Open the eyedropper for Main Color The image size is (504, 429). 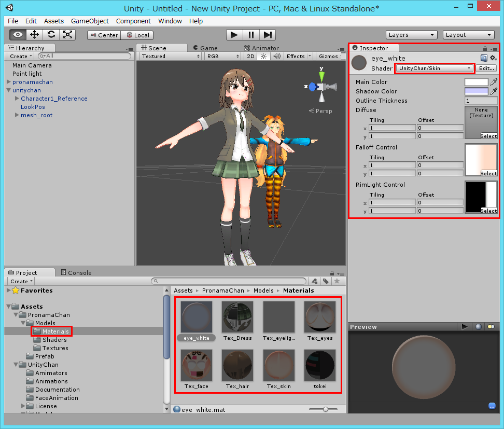tap(494, 82)
